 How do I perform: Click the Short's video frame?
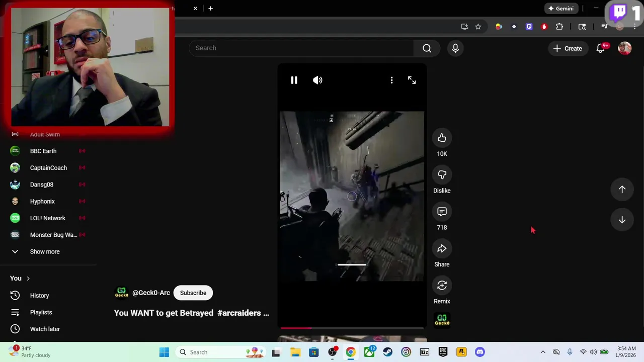point(352,196)
